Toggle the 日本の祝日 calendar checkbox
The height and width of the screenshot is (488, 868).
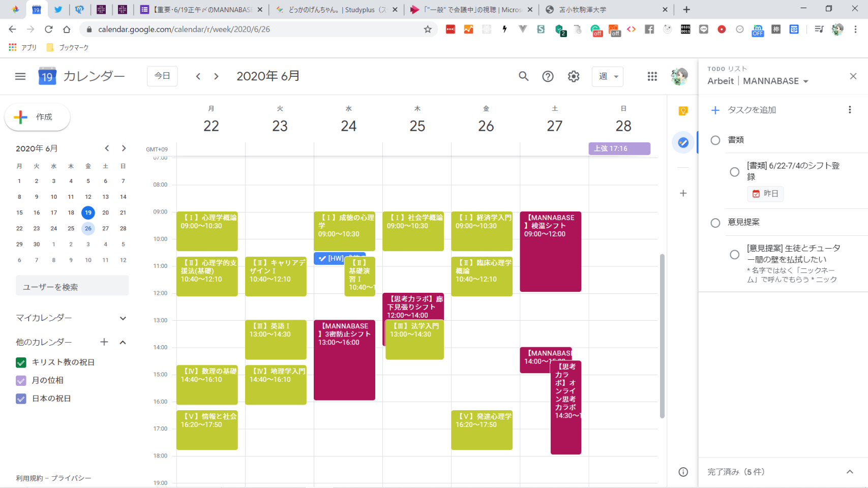pyautogui.click(x=21, y=399)
